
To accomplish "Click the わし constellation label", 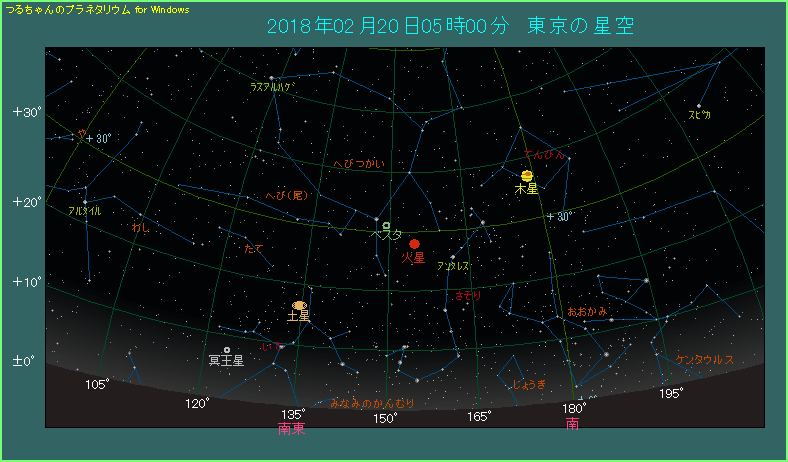I will point(140,228).
